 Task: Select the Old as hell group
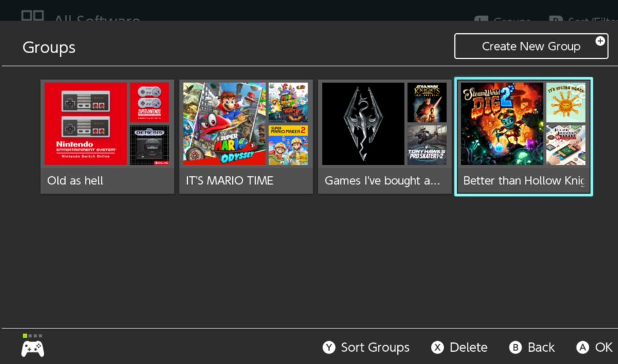(107, 136)
